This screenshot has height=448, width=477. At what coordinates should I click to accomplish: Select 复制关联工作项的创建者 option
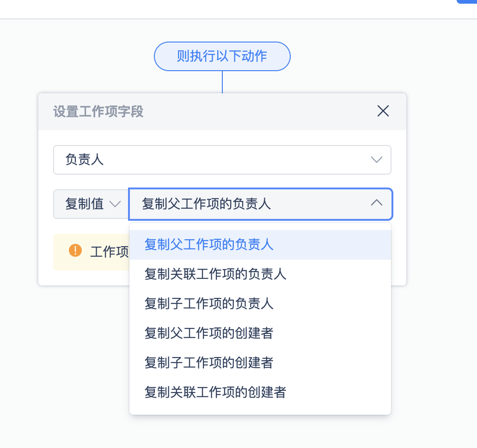click(215, 392)
